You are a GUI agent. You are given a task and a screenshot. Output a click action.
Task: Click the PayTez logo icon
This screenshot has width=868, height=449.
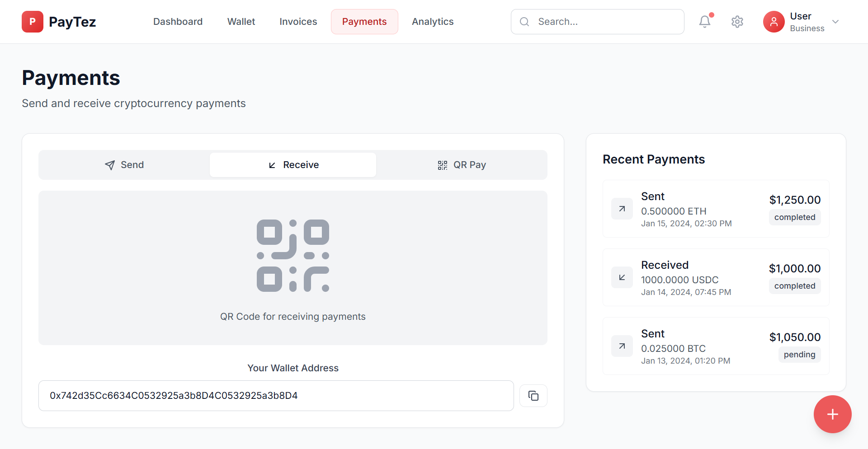click(x=33, y=22)
